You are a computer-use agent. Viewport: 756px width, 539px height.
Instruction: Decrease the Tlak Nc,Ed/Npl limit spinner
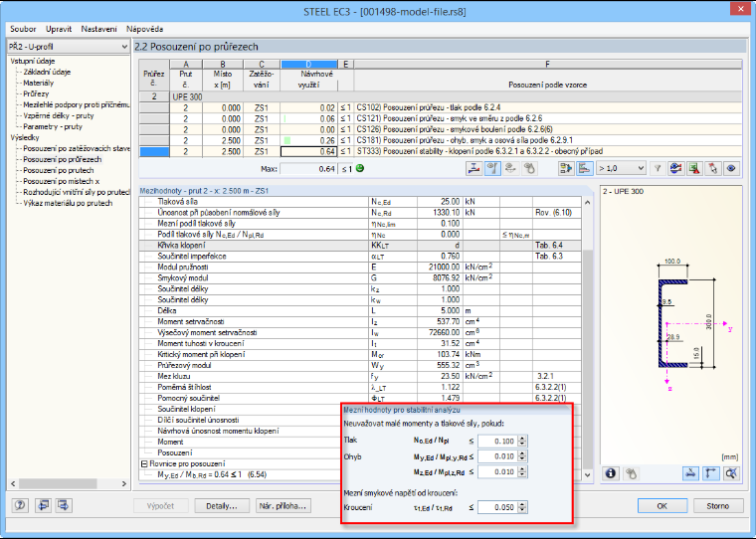(x=522, y=444)
